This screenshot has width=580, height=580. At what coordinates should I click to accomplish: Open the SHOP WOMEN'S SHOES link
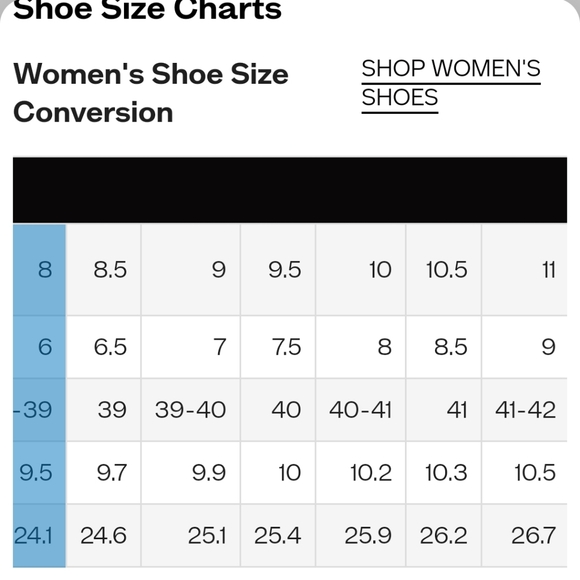click(451, 84)
